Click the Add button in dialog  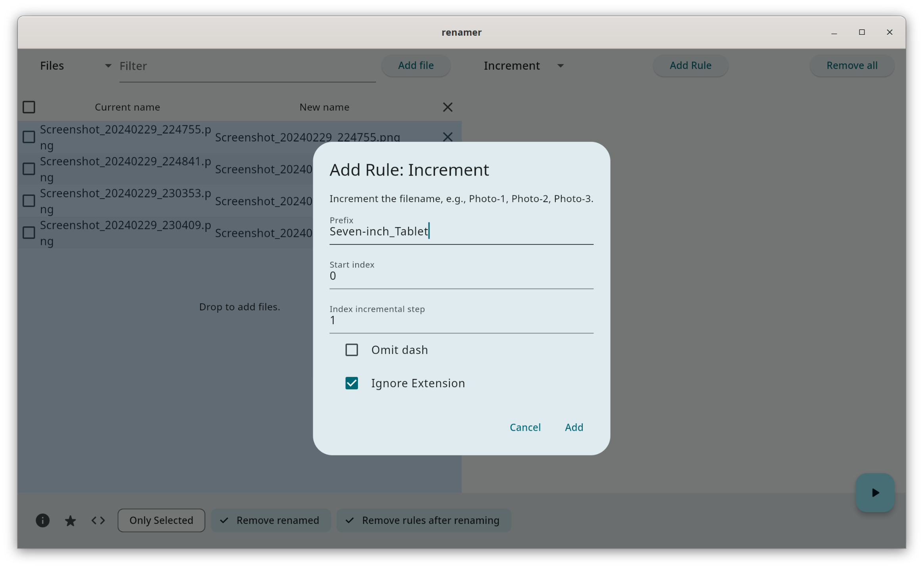(x=574, y=427)
